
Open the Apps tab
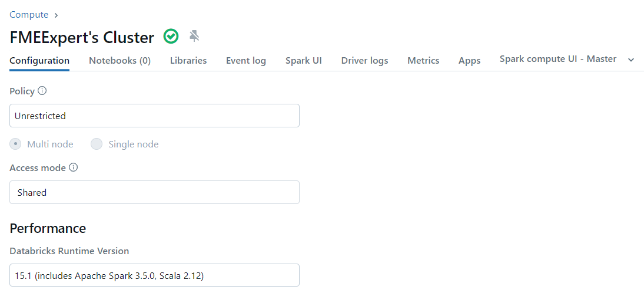[469, 61]
